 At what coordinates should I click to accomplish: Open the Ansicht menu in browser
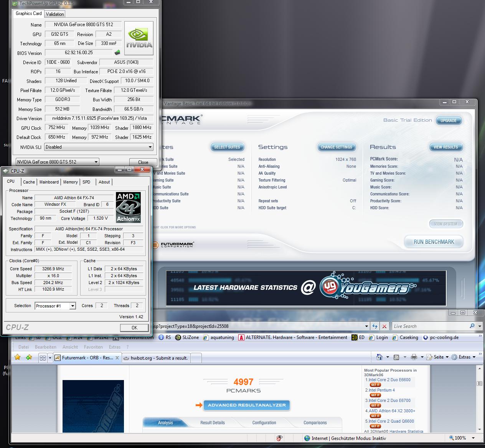pyautogui.click(x=70, y=347)
